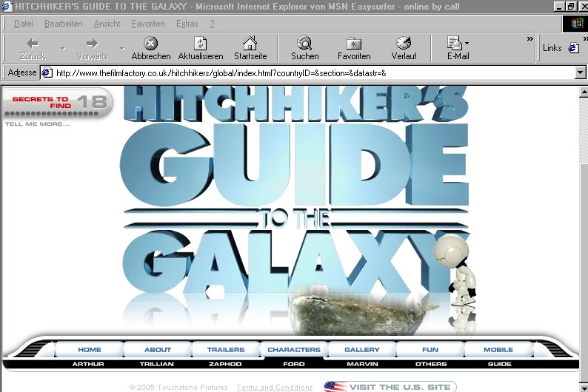
Task: Click the Marvin robot figure
Action: 460,279
